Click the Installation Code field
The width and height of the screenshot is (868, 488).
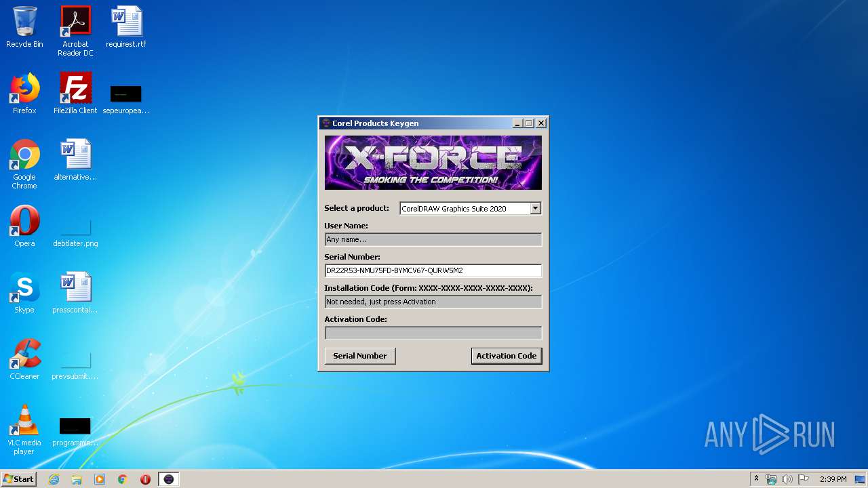click(433, 302)
